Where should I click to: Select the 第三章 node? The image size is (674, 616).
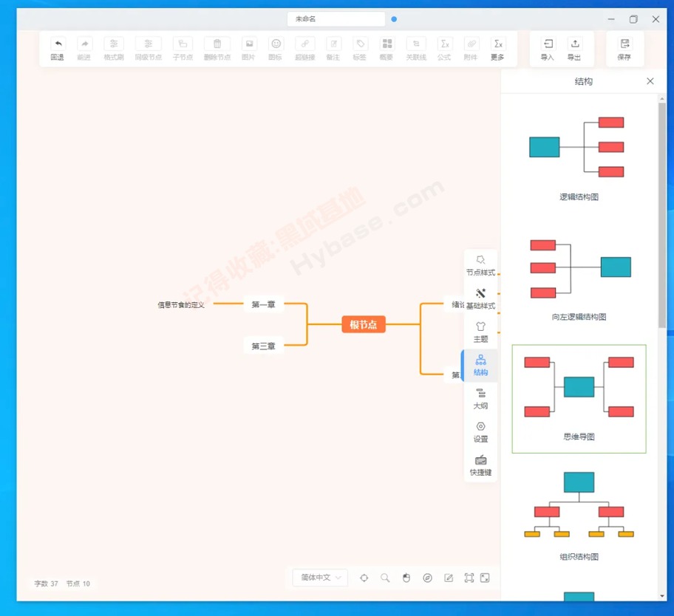pos(264,346)
